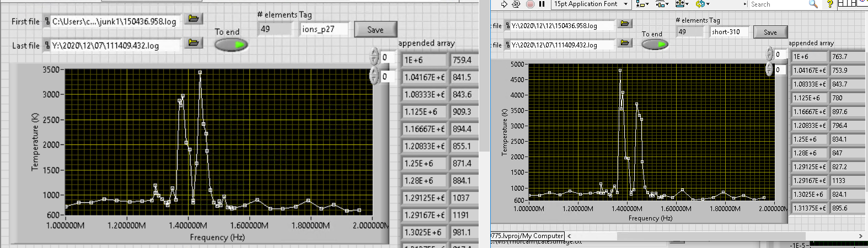
Task: Click the Run Continuously toolbar icon
Action: tap(516, 4)
